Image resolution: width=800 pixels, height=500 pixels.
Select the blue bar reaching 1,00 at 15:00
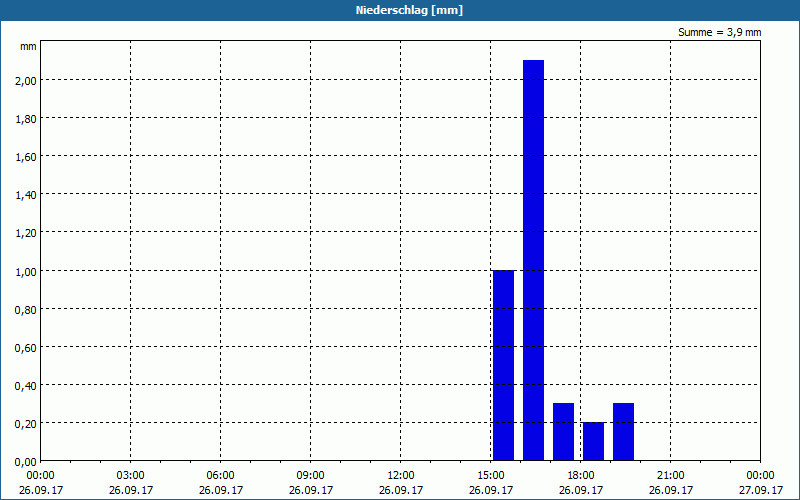(504, 365)
